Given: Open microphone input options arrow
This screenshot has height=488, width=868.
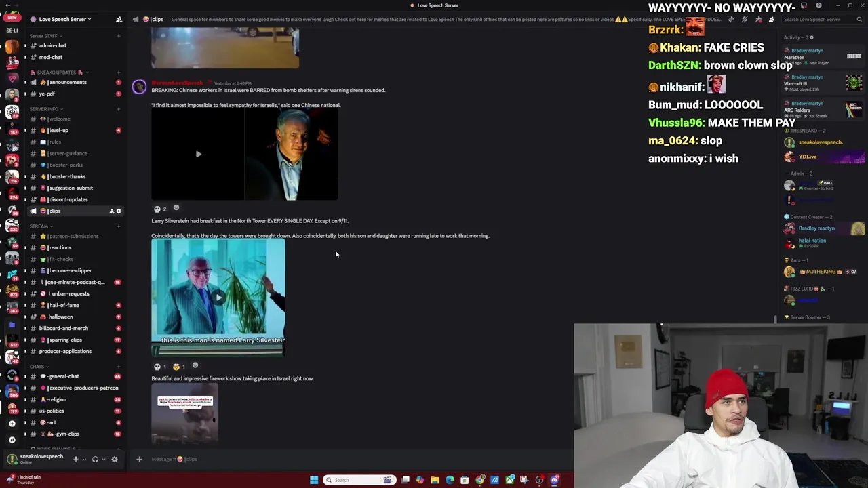Looking at the screenshot, I should [84, 459].
